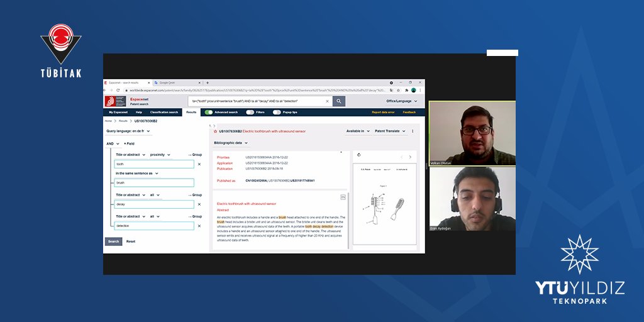Switch to the Google Çeviri browser tab
The height and width of the screenshot is (322, 644).
(x=177, y=82)
